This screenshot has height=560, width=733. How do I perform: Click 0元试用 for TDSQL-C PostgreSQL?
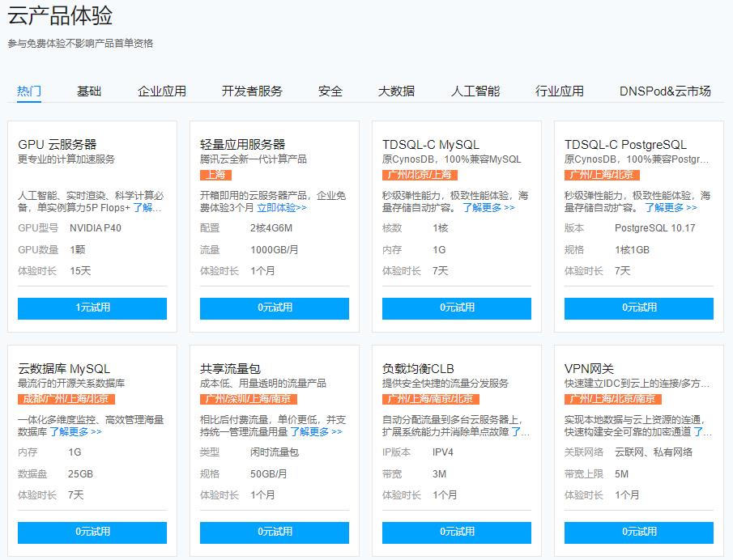point(639,308)
